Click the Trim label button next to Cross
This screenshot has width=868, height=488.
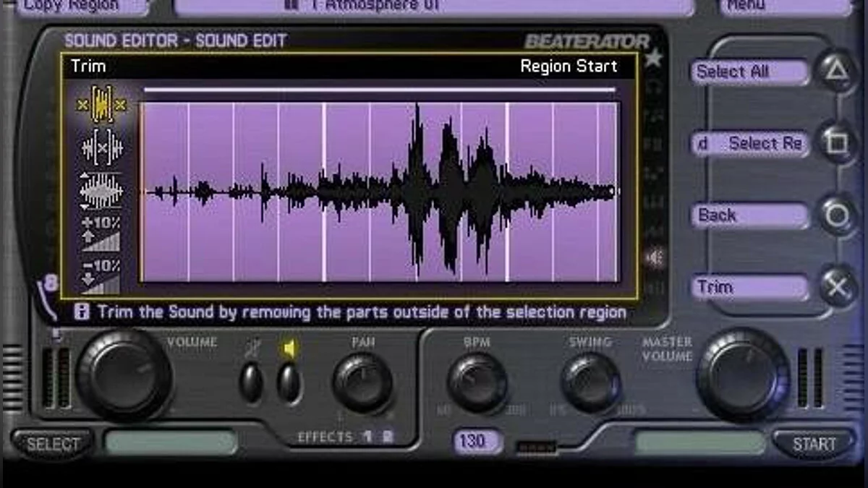[x=749, y=287]
